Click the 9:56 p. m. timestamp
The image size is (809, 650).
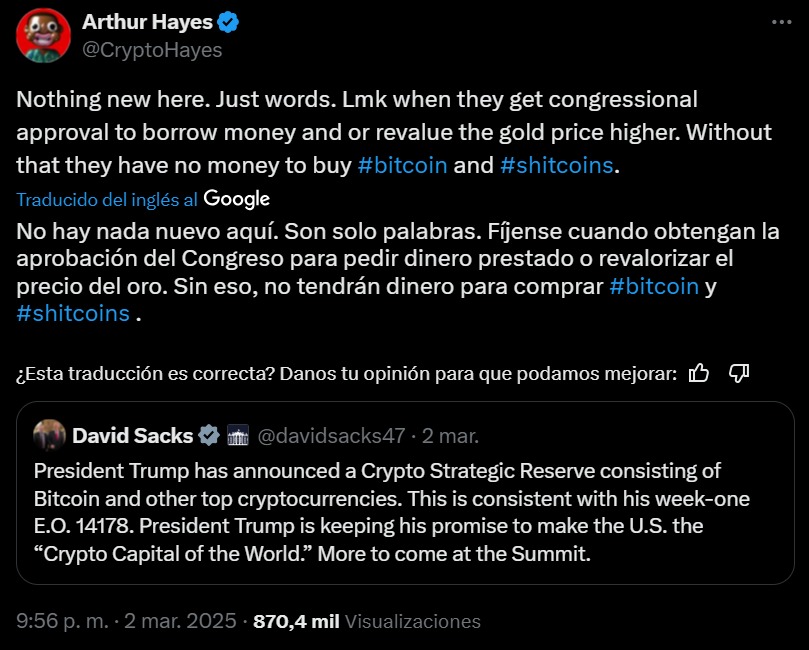pos(63,621)
